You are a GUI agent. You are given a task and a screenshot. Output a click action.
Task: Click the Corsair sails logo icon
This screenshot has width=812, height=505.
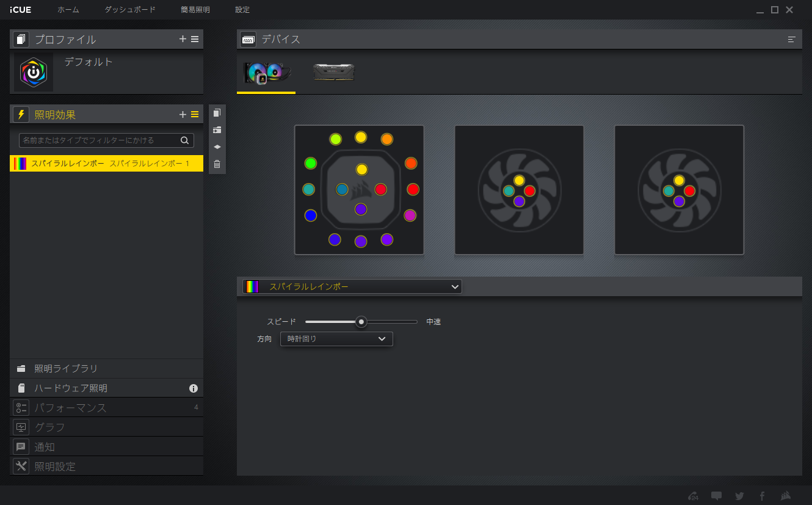coord(786,496)
